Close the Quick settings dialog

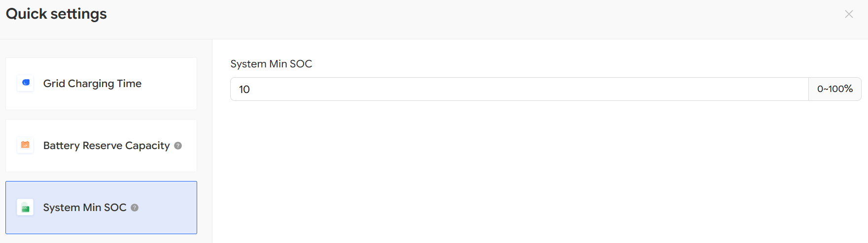(849, 14)
